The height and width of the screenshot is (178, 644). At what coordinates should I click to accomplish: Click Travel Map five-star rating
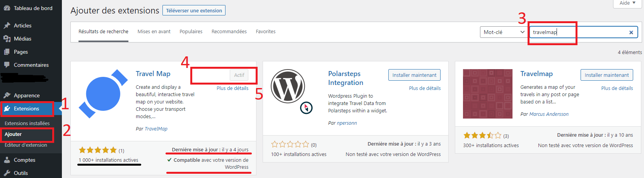coord(97,150)
